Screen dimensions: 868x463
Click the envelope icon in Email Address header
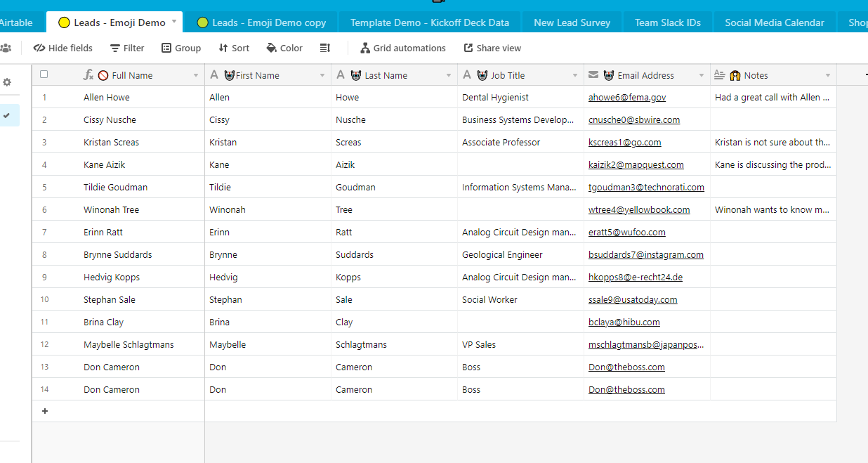[x=593, y=75]
